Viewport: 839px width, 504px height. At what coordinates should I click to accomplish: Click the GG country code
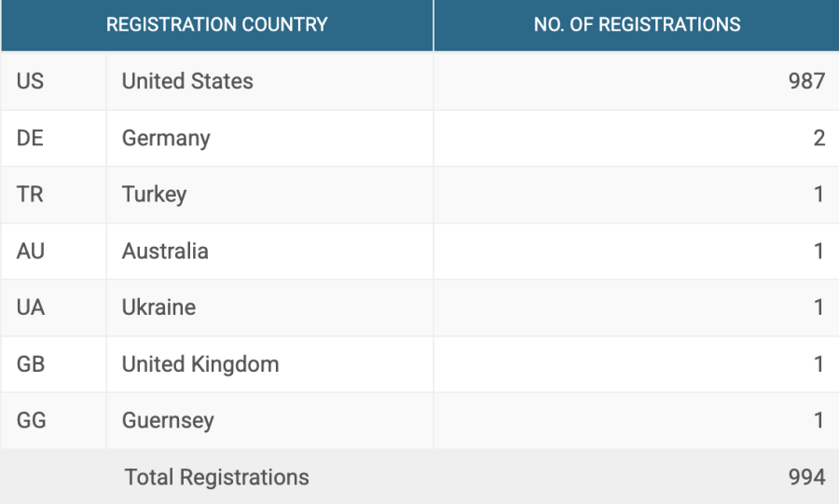click(x=31, y=420)
